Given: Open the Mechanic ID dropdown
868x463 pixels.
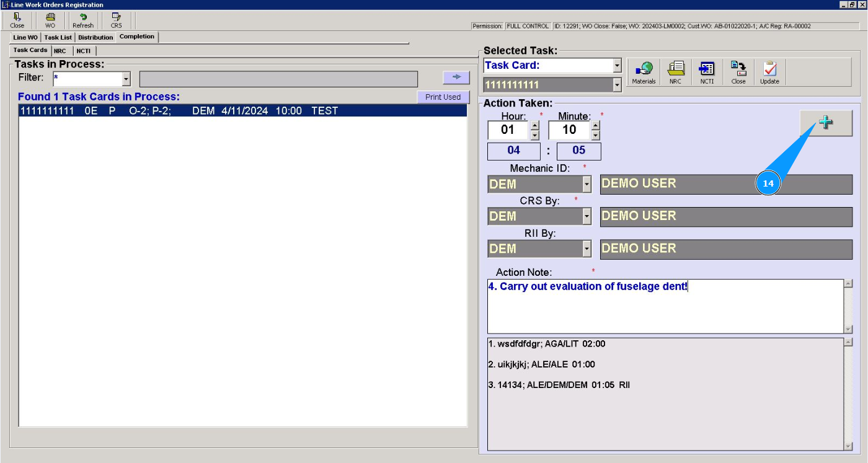Looking at the screenshot, I should (x=587, y=185).
